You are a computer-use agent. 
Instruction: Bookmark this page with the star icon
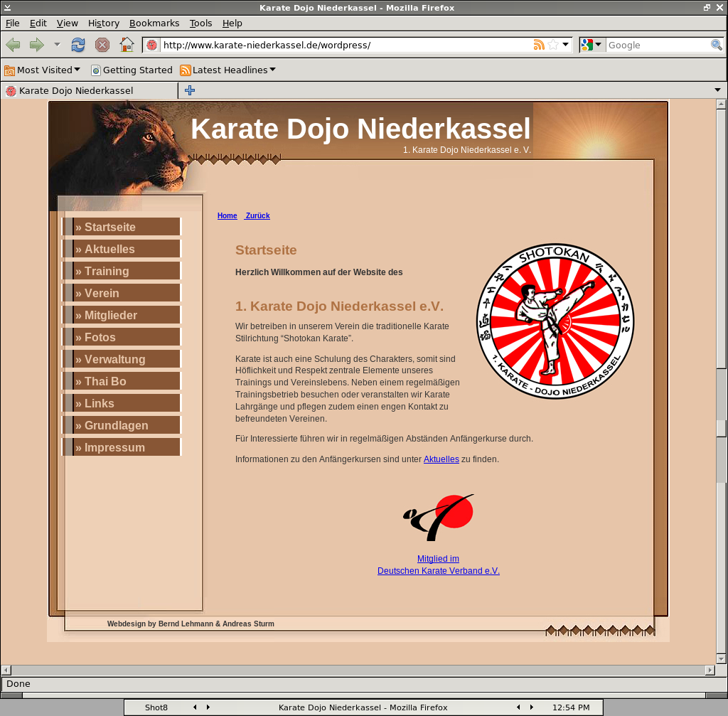pos(553,45)
